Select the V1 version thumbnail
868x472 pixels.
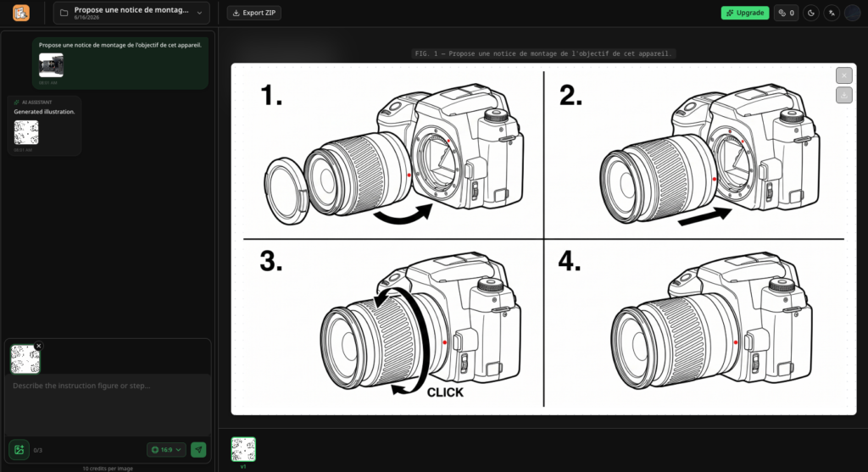pos(243,449)
